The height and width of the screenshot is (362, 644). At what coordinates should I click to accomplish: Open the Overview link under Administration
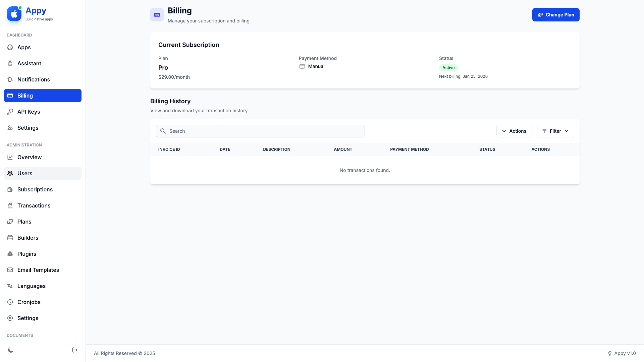(x=30, y=157)
